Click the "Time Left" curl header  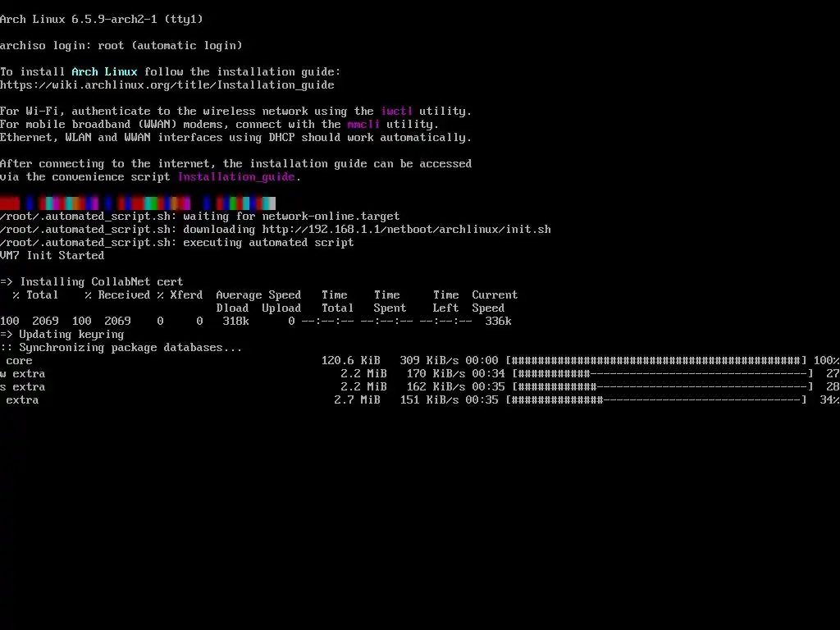pos(445,301)
